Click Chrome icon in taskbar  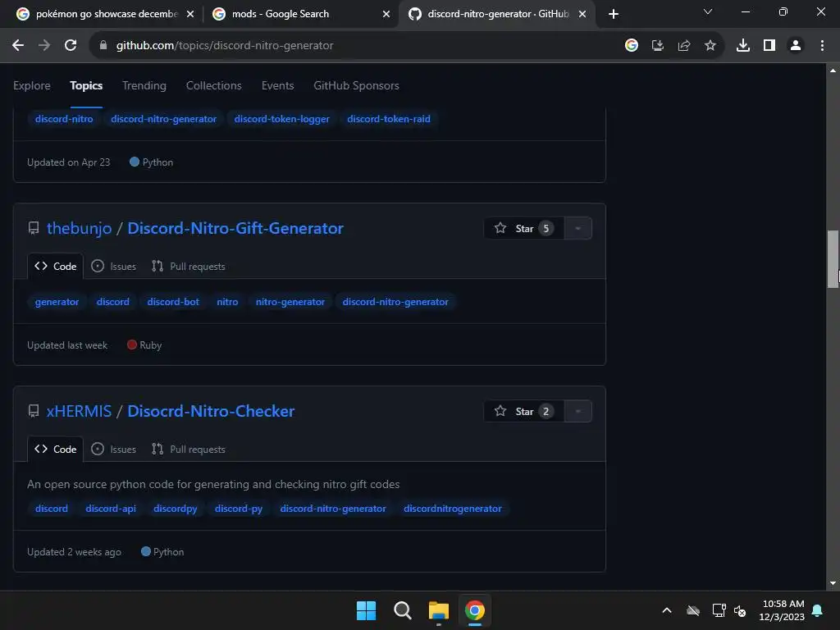[x=475, y=610]
